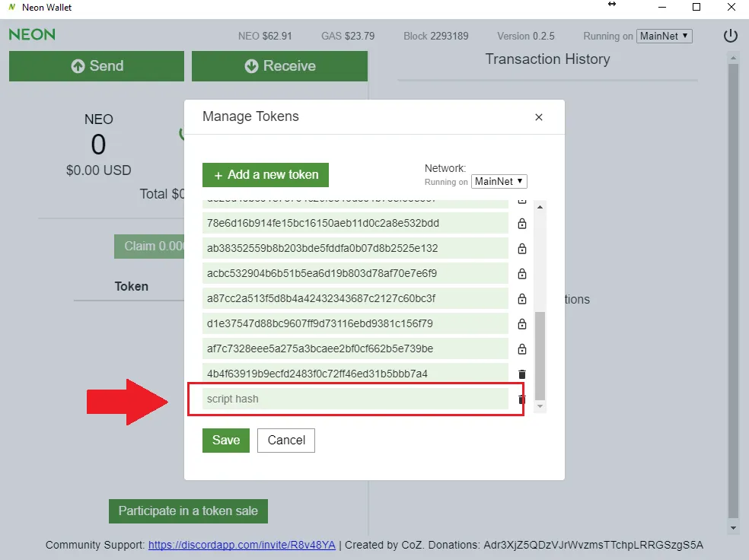Viewport: 749px width, 560px height.
Task: Cancel the Manage Tokens dialog
Action: [x=286, y=441]
